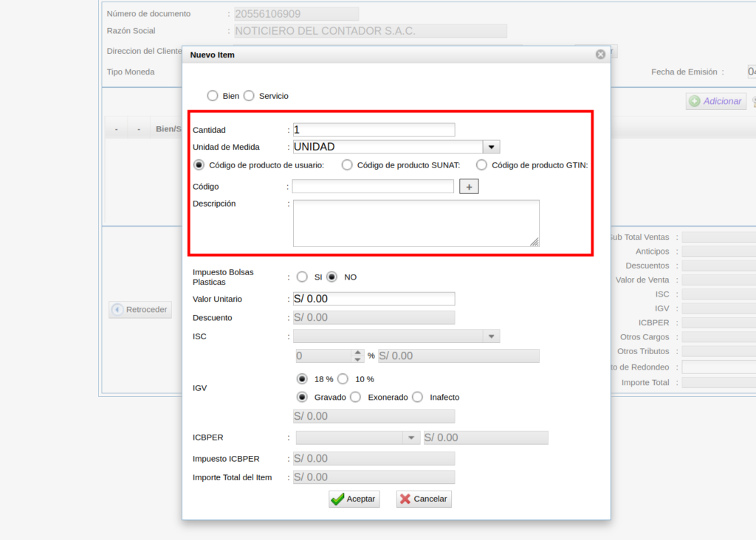Viewport: 756px width, 540px height.
Task: Select the Servicio radio option
Action: (249, 96)
